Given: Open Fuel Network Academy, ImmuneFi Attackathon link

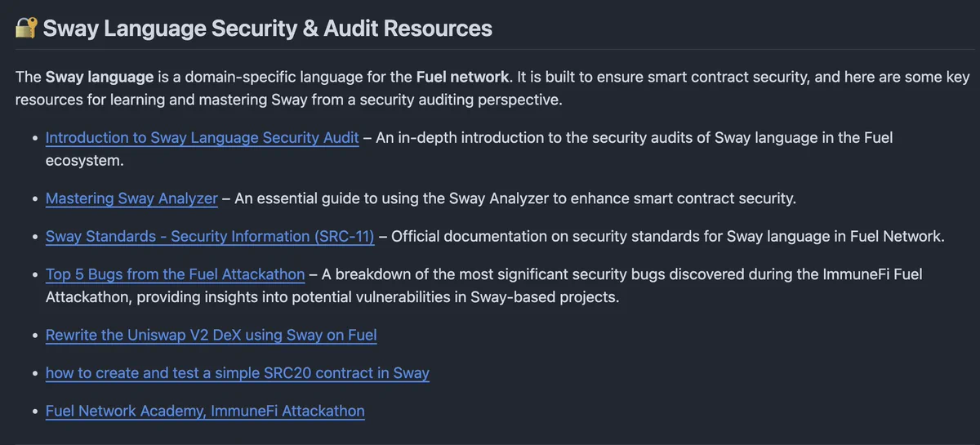Looking at the screenshot, I should [205, 411].
